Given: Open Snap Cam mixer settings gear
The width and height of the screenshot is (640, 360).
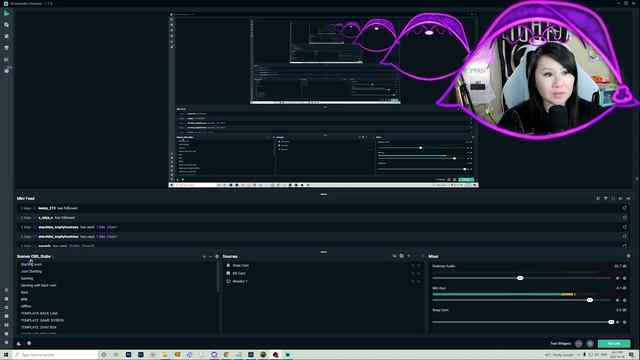Looking at the screenshot, I should (624, 322).
